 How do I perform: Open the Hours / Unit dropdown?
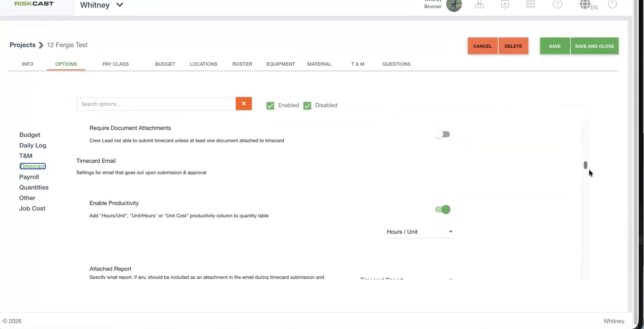(x=420, y=232)
